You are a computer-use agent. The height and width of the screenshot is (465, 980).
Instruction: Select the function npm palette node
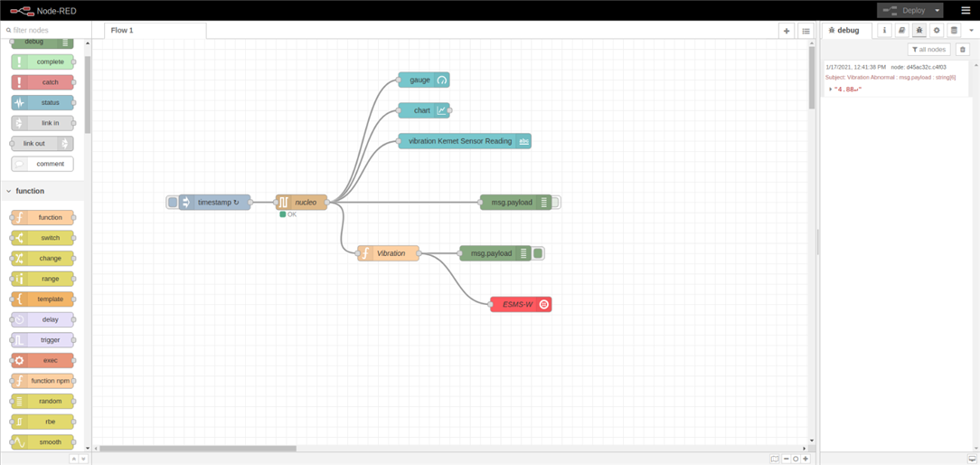tap(42, 381)
